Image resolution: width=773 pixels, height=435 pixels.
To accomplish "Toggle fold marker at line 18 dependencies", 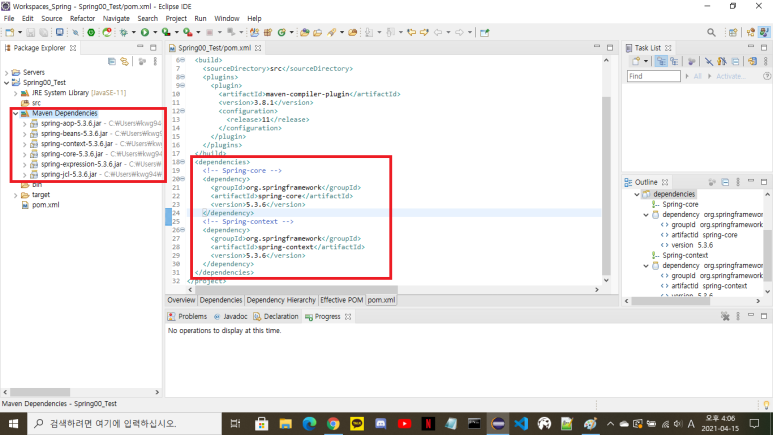I will coord(182,162).
